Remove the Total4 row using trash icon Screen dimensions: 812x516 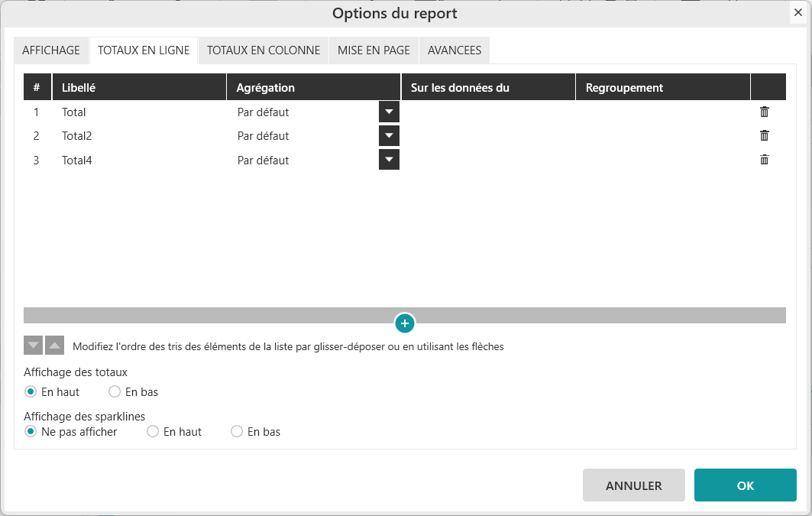coord(764,160)
